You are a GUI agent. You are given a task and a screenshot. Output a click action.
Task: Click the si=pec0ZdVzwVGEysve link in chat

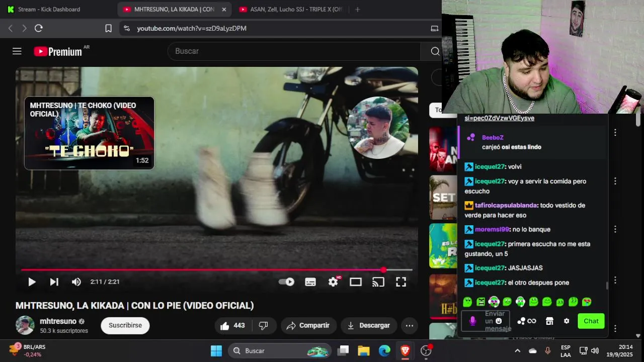499,118
